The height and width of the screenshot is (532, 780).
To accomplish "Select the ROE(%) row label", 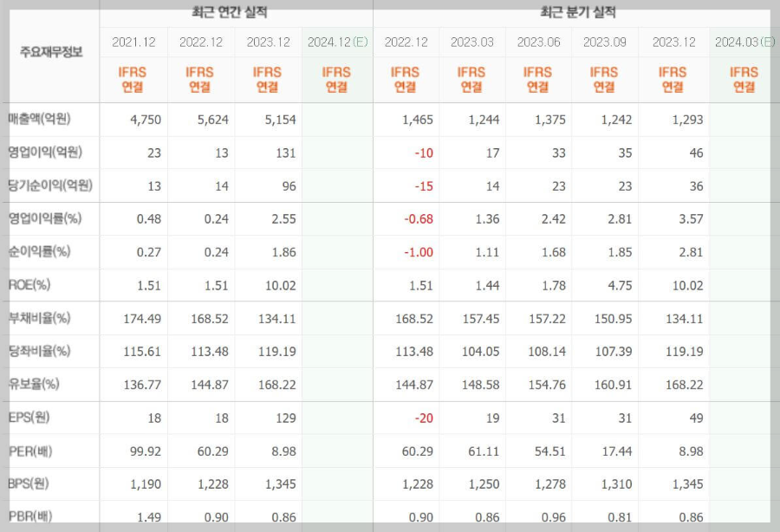I will (29, 285).
